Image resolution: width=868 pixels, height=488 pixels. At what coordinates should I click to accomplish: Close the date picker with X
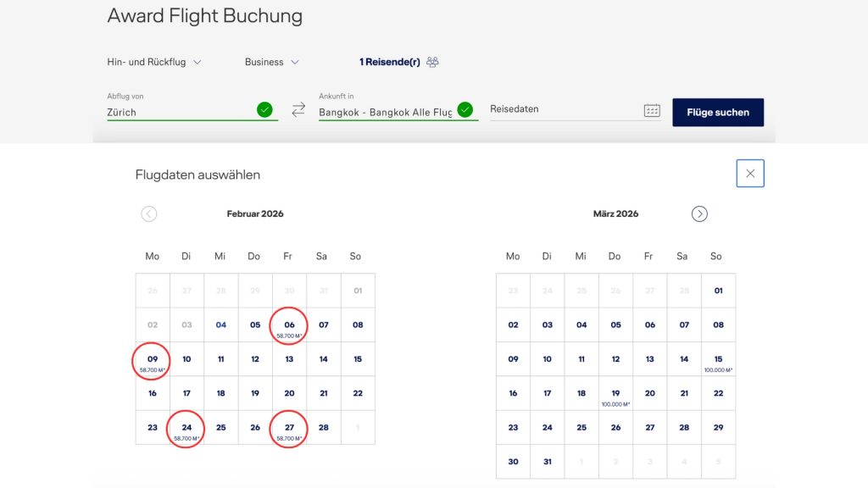click(x=750, y=174)
